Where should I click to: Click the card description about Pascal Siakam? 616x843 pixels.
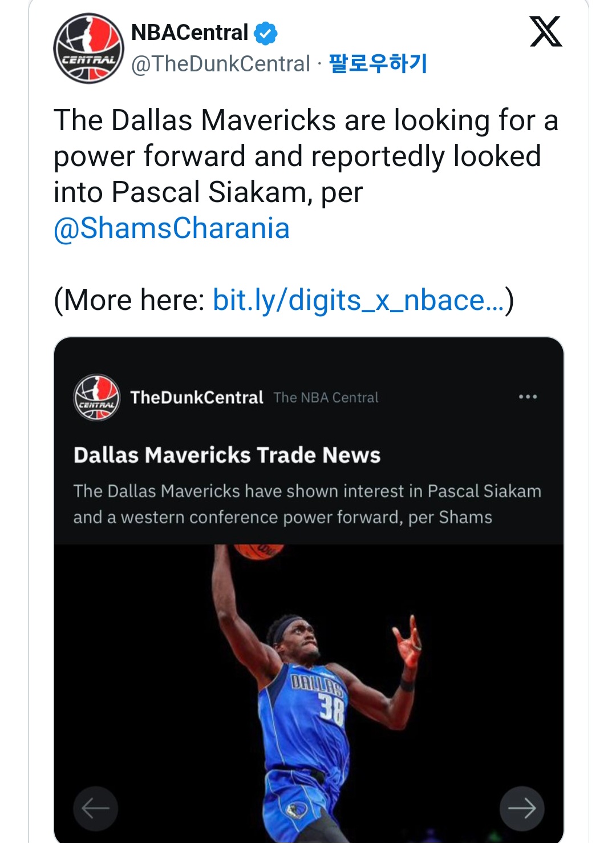click(x=307, y=504)
